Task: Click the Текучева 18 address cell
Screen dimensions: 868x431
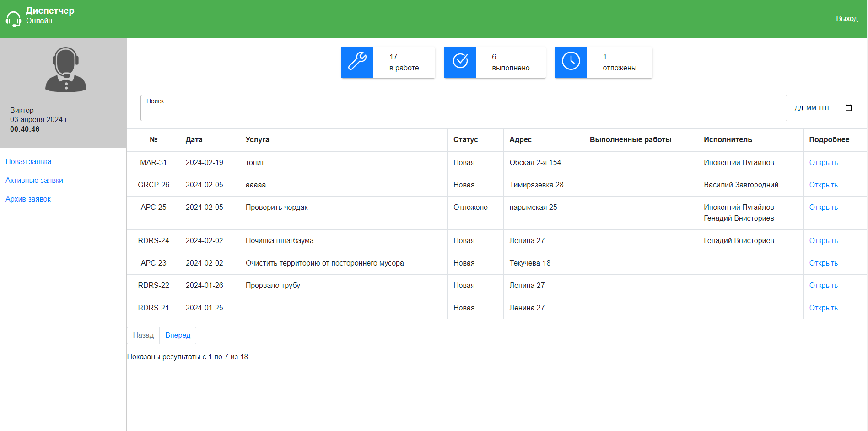Action: pos(544,263)
